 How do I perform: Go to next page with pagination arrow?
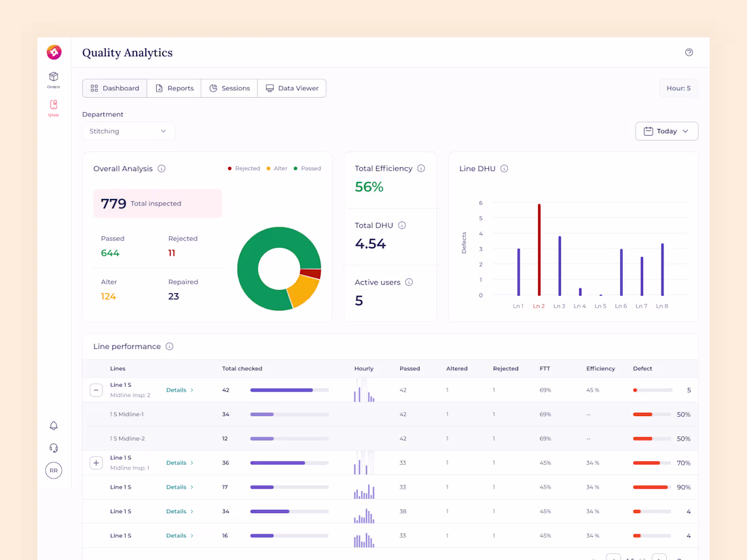tap(658, 557)
